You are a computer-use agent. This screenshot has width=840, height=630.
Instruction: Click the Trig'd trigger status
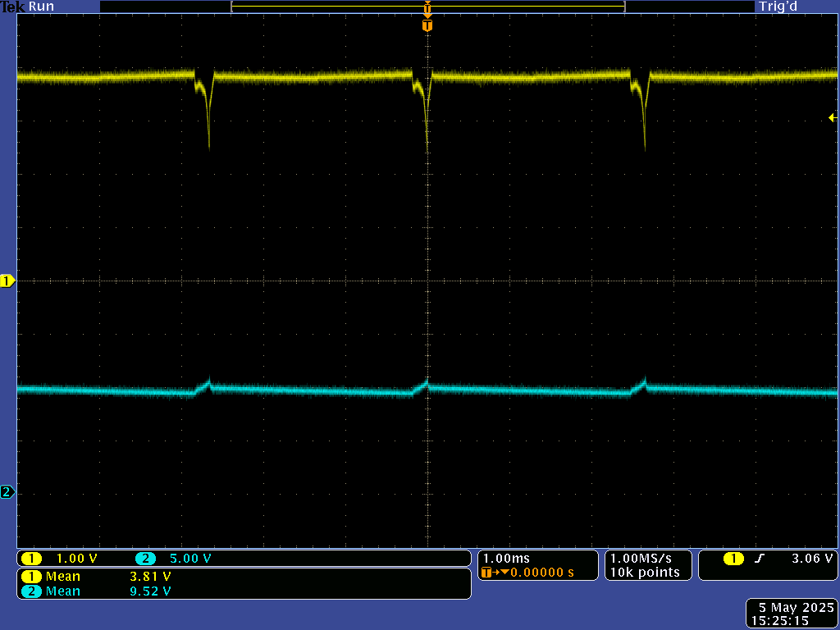[778, 7]
